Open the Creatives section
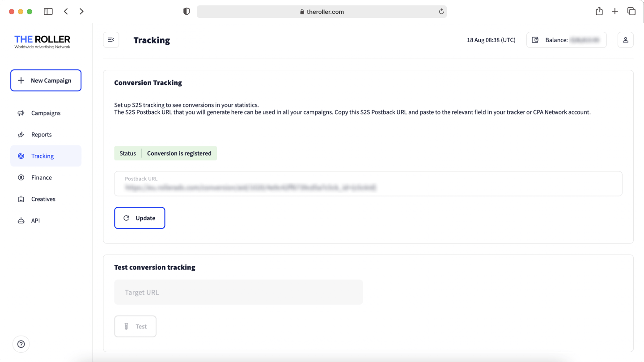This screenshot has height=362, width=644. pos(43,199)
